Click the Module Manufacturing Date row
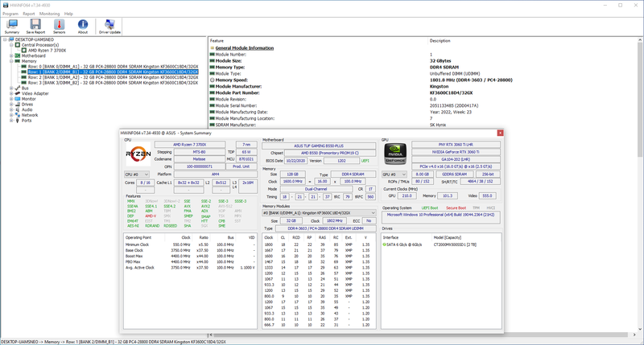This screenshot has width=644, height=345. coord(423,112)
